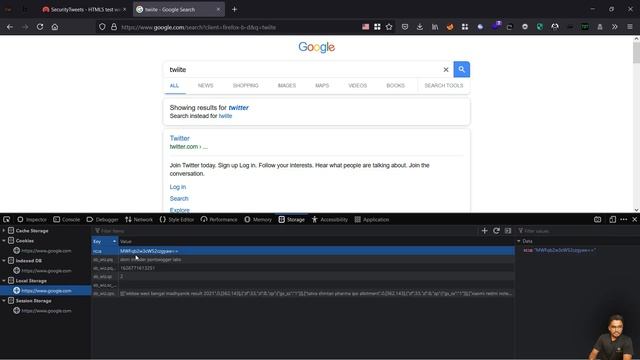Image resolution: width=640 pixels, height=360 pixels.
Task: Open the Debugger panel
Action: [x=102, y=220]
